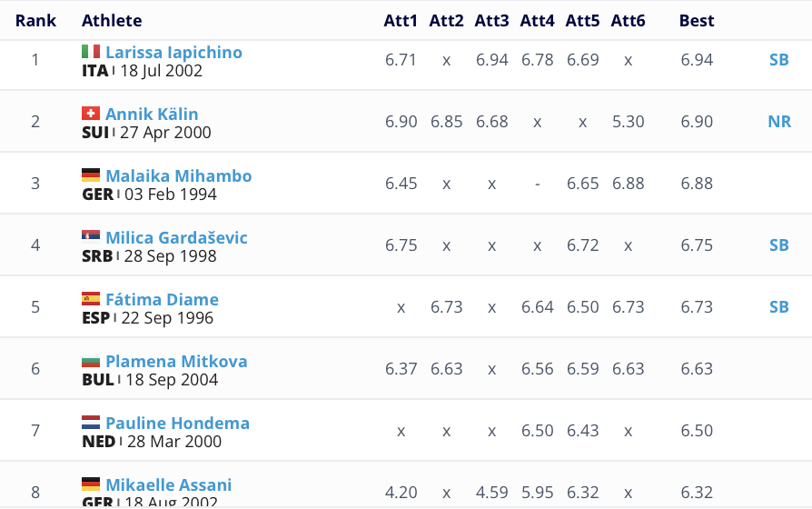
Task: Open Fátima Diame's athlete page
Action: [x=162, y=300]
